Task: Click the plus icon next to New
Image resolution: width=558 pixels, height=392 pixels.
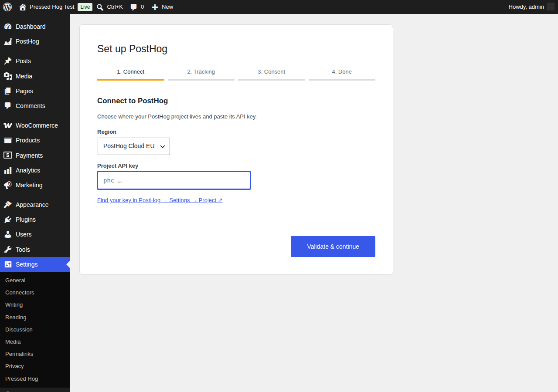Action: pos(155,7)
